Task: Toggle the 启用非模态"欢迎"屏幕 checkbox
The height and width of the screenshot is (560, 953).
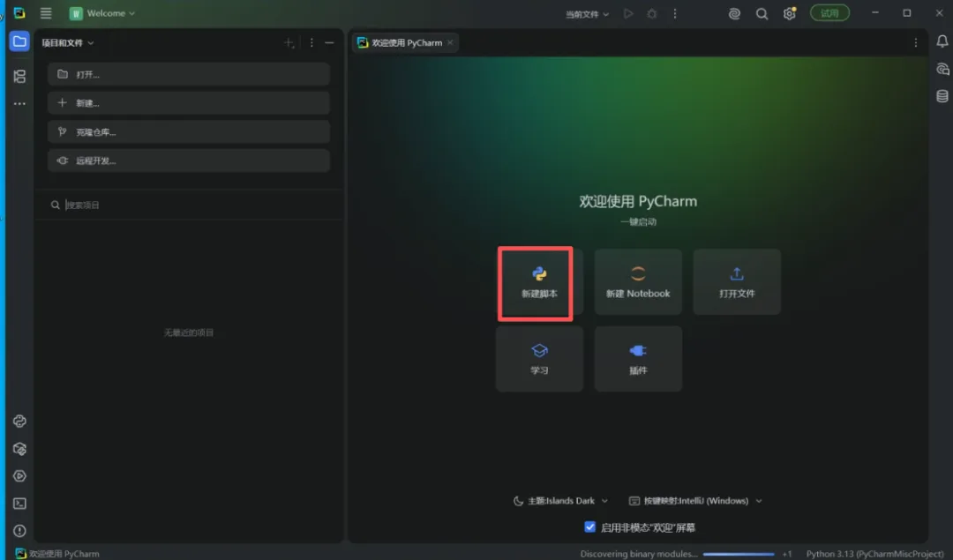Action: [589, 526]
